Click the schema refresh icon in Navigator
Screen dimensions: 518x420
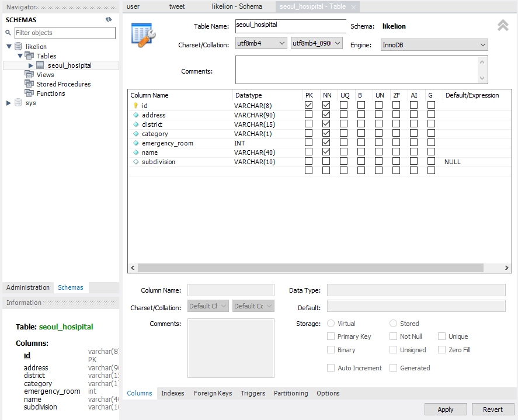(109, 19)
